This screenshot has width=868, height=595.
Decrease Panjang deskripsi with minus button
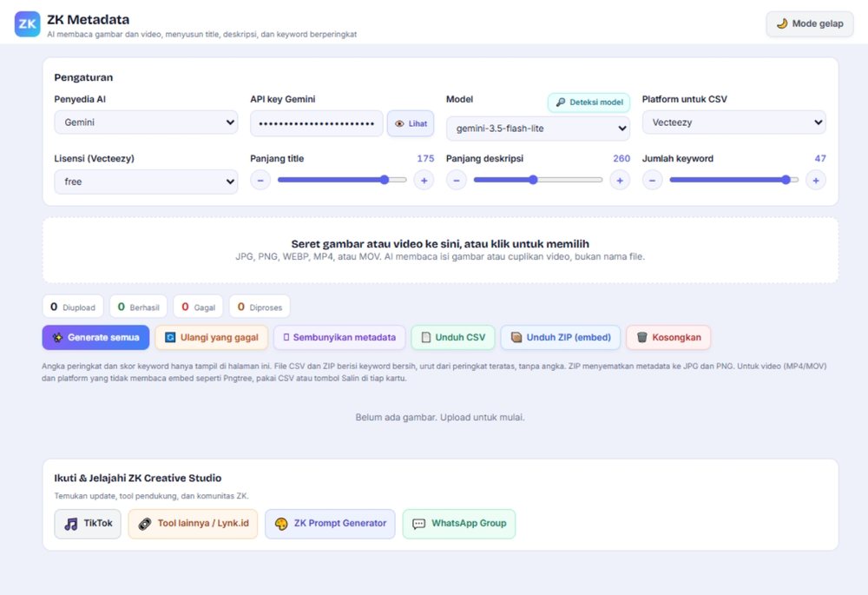457,181
